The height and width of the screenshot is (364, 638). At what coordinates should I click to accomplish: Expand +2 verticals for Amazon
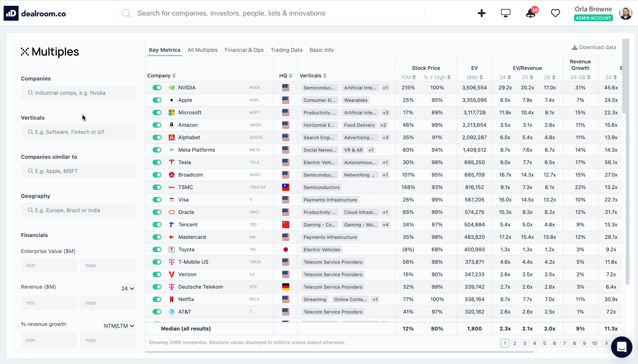383,125
